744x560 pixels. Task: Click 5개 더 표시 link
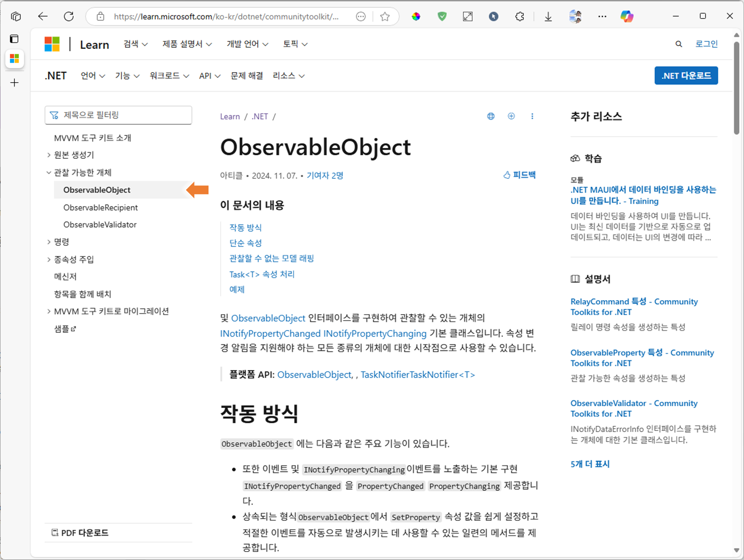pos(590,464)
